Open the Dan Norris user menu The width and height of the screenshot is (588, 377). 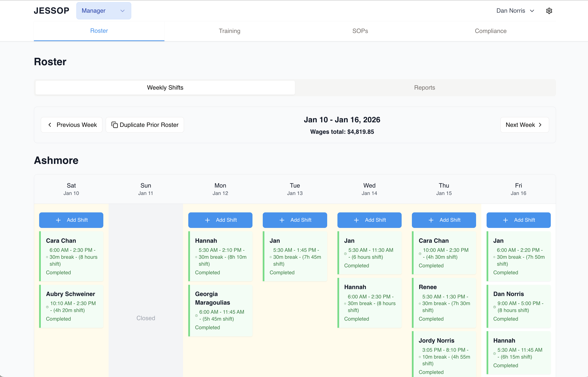[x=515, y=11]
